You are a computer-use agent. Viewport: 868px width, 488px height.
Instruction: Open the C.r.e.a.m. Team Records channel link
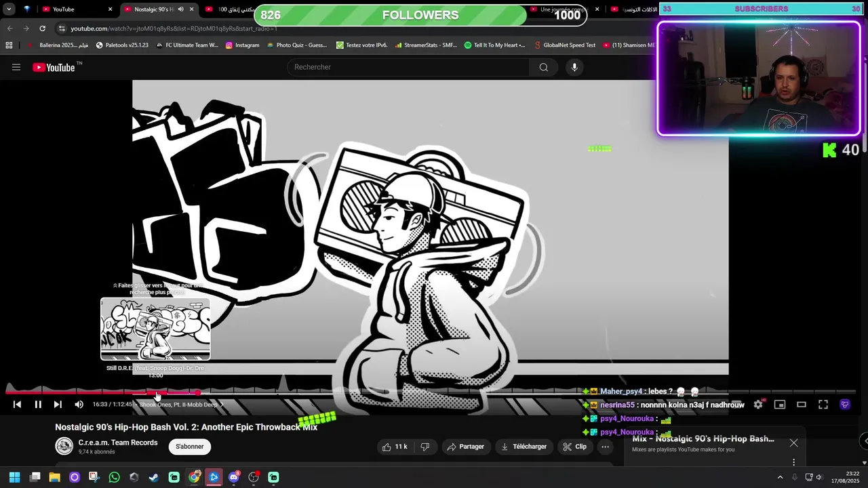[x=118, y=443]
